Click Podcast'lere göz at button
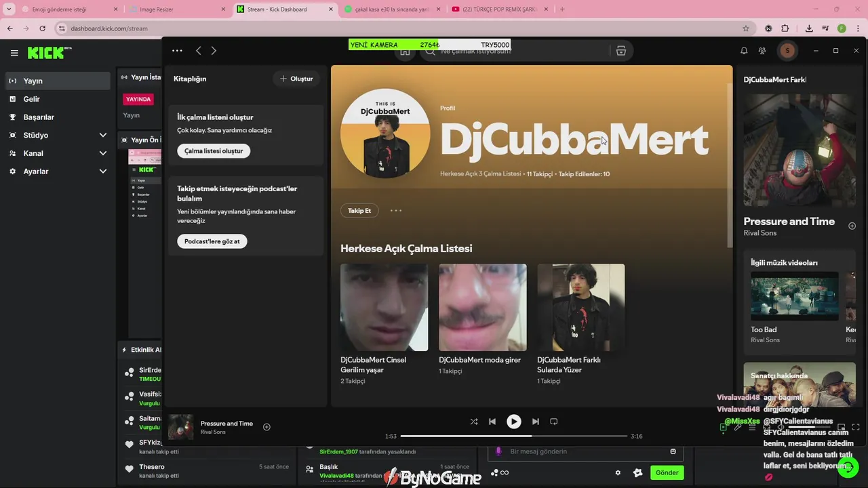Image resolution: width=868 pixels, height=488 pixels. (x=212, y=241)
